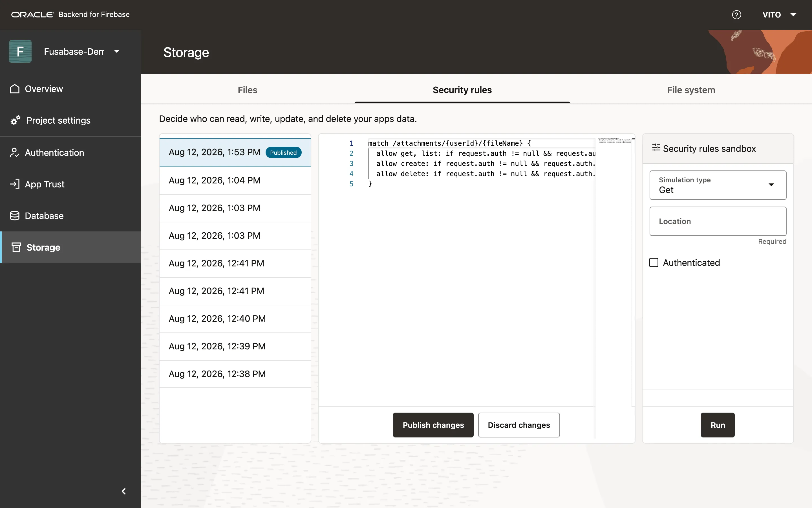
Task: Click the Overview home icon
Action: click(14, 89)
